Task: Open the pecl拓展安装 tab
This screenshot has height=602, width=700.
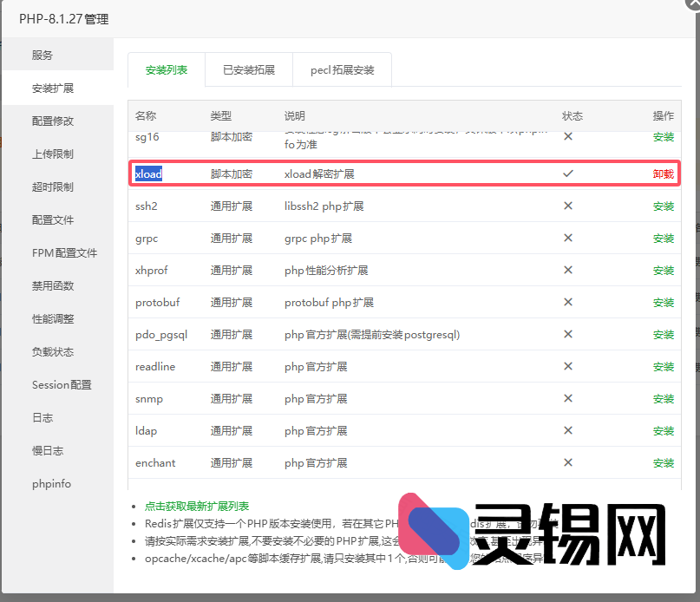Action: click(342, 69)
